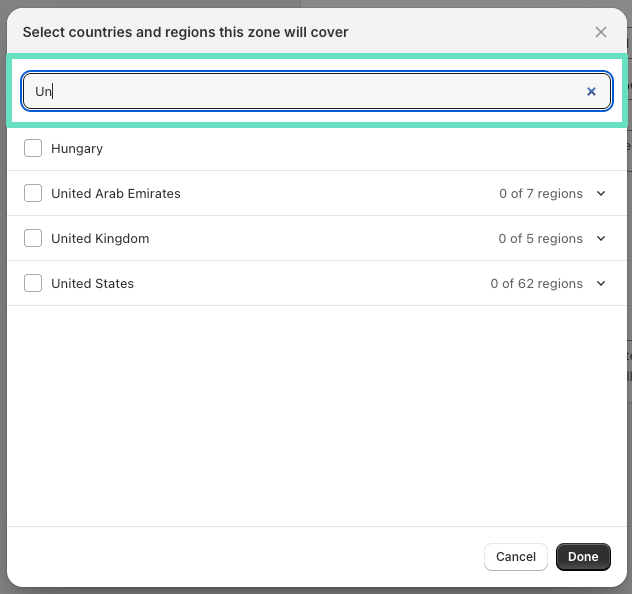Click the dialog title heading text

185,32
